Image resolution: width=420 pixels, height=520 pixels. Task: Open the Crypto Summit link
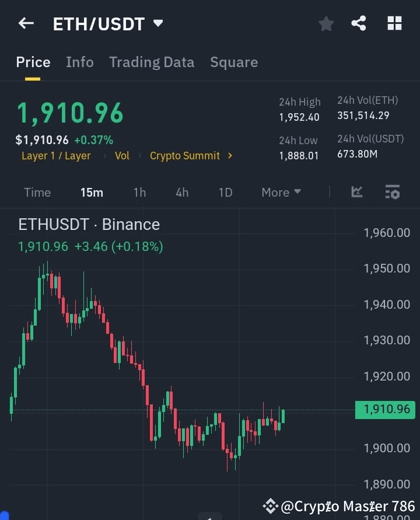pyautogui.click(x=185, y=156)
